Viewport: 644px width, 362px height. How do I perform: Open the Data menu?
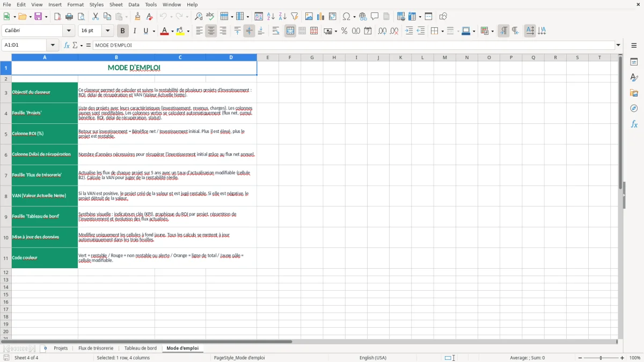click(134, 4)
